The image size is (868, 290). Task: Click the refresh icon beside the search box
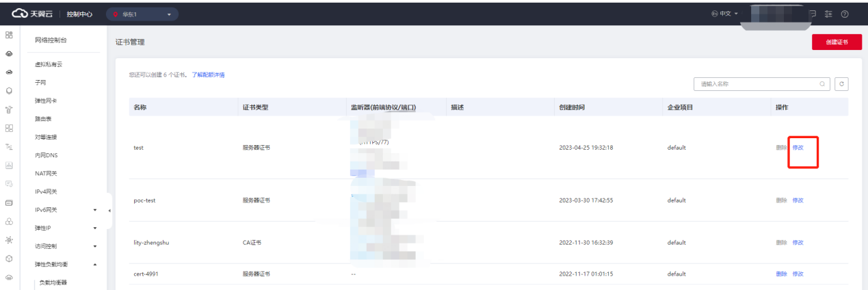point(842,83)
